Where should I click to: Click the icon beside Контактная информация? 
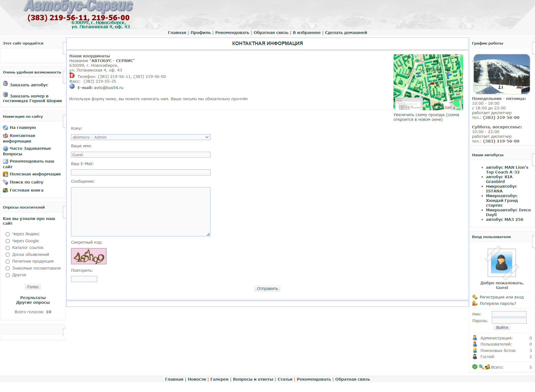pos(5,136)
